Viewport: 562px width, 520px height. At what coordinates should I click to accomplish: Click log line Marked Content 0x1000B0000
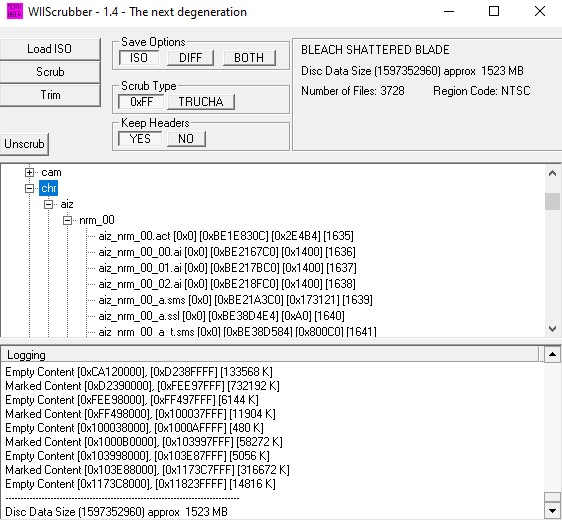144,442
